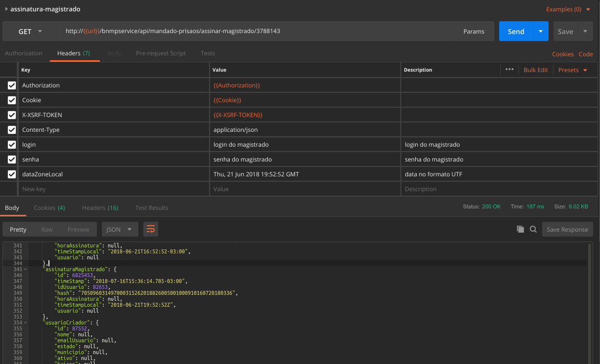The image size is (600, 364).
Task: Copy response body to clipboard icon
Action: pyautogui.click(x=520, y=229)
